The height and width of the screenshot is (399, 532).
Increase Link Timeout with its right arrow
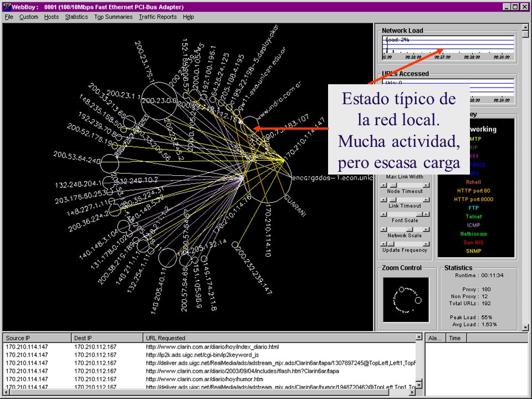click(x=426, y=200)
